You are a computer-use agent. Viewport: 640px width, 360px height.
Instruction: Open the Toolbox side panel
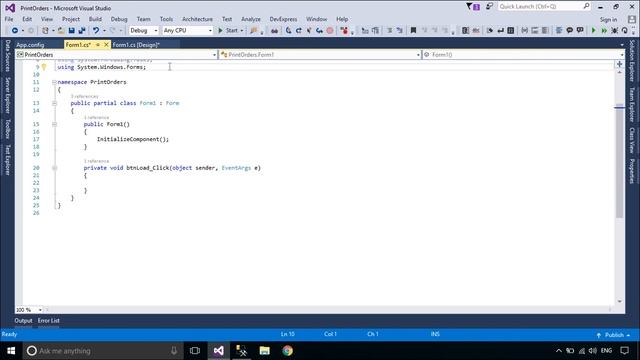click(x=8, y=129)
